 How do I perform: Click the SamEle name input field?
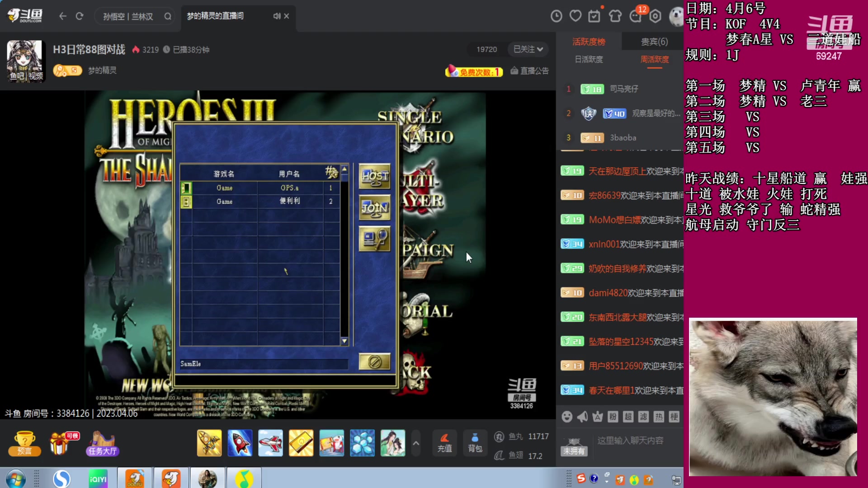(x=264, y=364)
